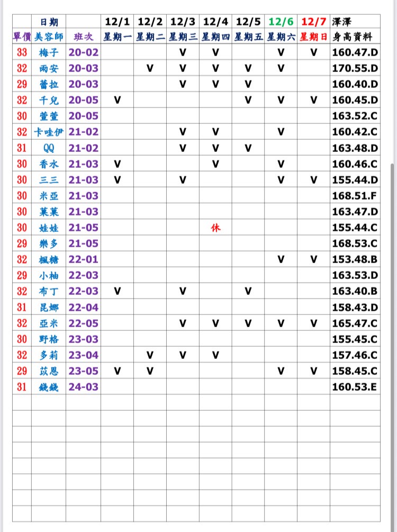Click the red 12/7 date header
Viewport: 397px width, 532px height.
[x=313, y=22]
